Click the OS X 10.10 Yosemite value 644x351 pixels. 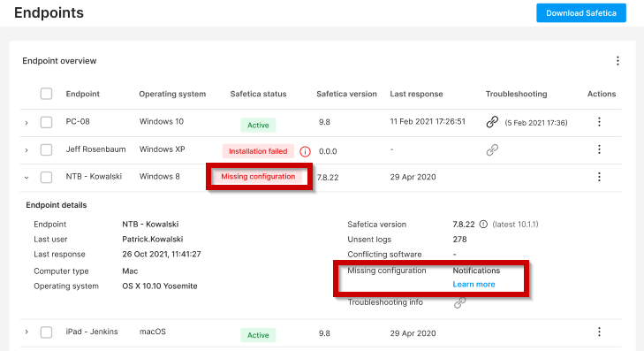159,286
